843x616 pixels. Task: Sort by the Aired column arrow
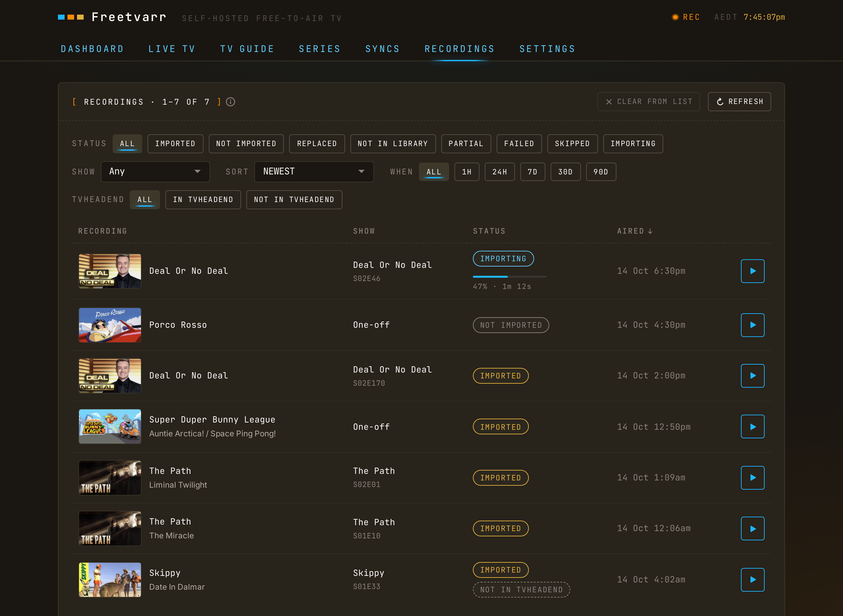[x=650, y=231]
